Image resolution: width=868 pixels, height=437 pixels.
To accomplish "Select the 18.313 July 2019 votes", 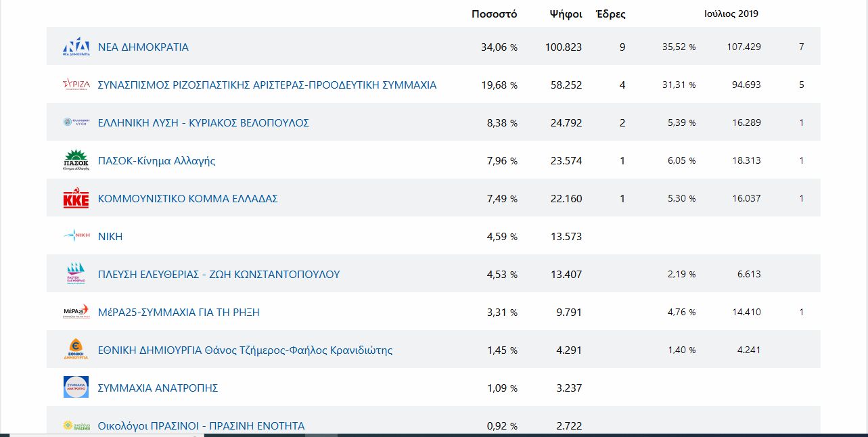I will coord(746,161).
